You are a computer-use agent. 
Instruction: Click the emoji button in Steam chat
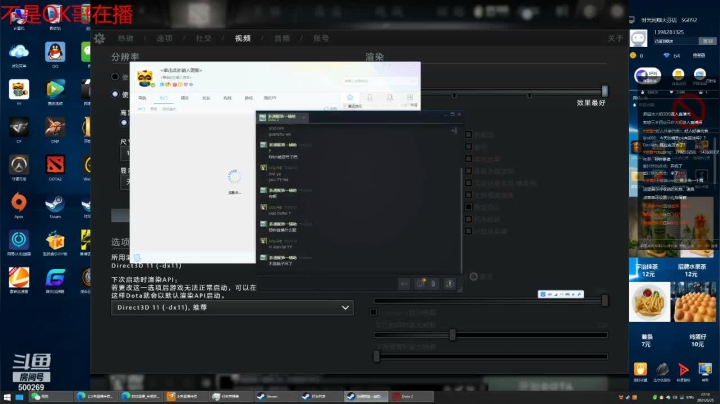(420, 283)
